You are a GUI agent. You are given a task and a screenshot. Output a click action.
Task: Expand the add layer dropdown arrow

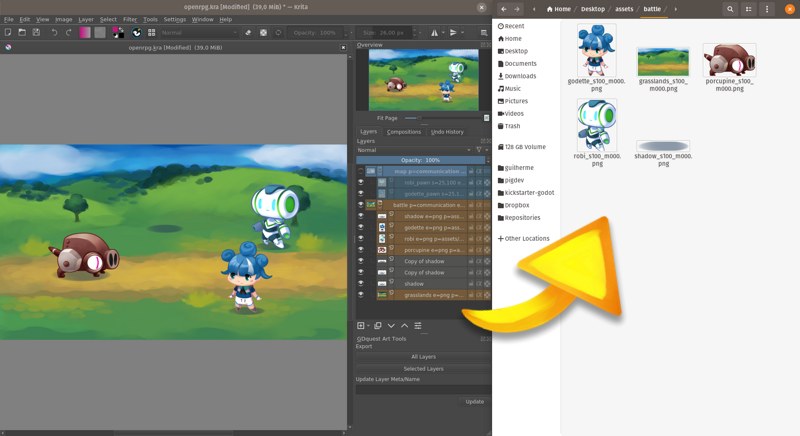tap(368, 326)
